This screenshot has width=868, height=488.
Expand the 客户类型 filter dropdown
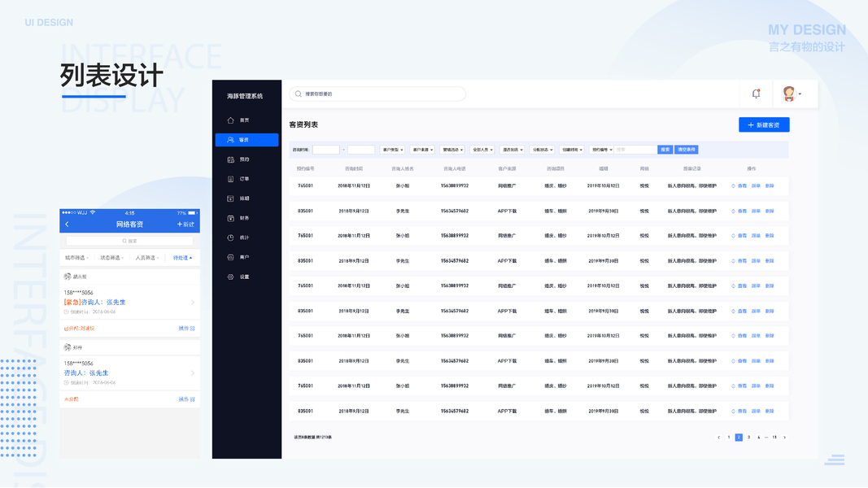[x=392, y=150]
